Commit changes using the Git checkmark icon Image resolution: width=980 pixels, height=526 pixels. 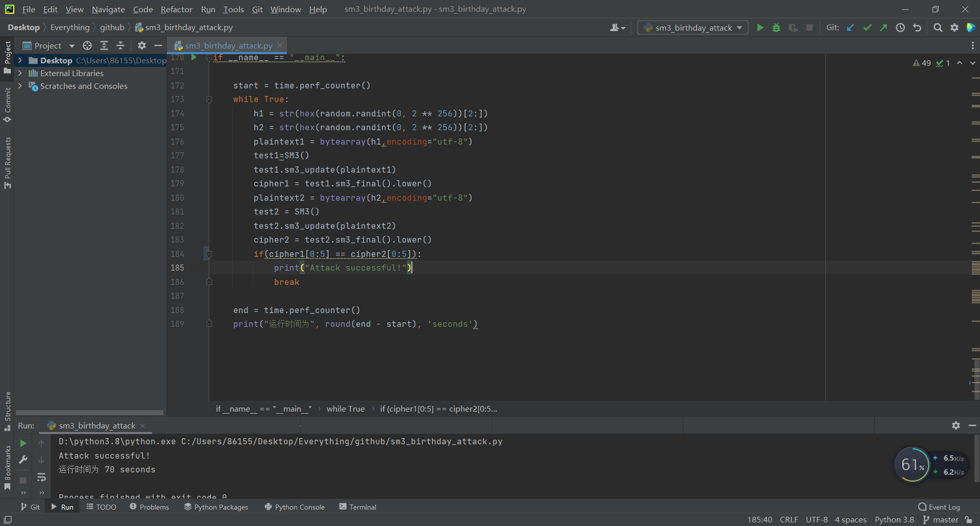pos(867,28)
